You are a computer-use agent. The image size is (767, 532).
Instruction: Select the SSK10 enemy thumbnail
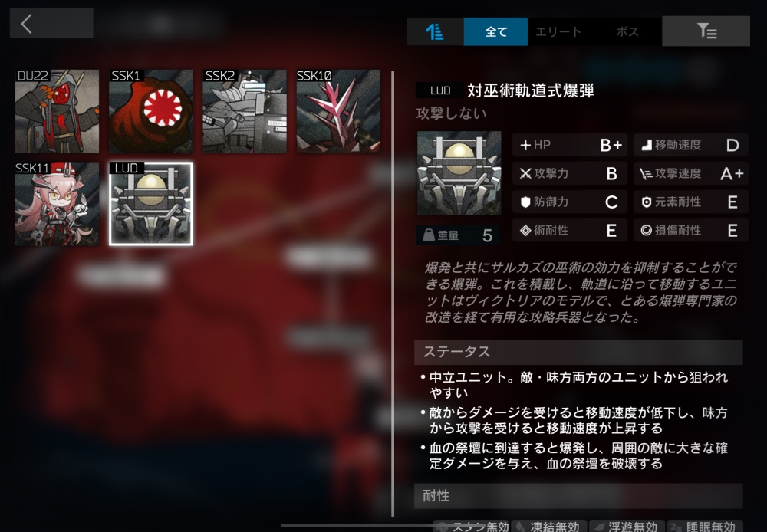[338, 111]
